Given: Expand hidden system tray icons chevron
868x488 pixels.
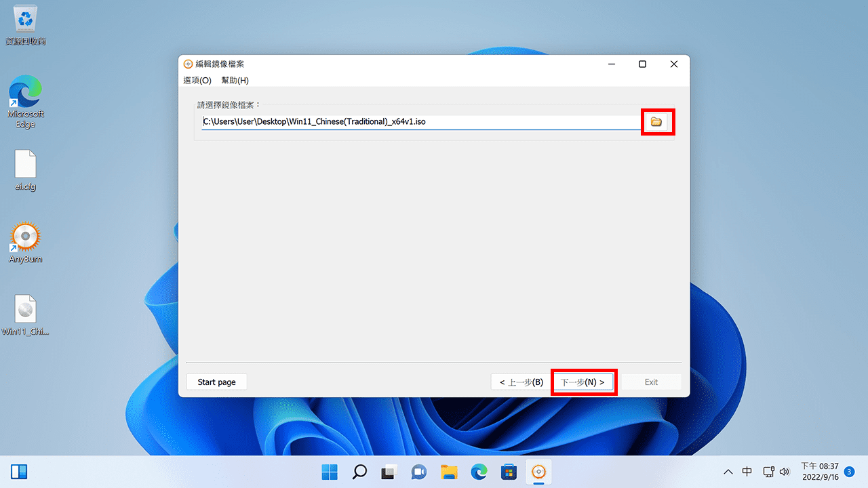Looking at the screenshot, I should [728, 472].
